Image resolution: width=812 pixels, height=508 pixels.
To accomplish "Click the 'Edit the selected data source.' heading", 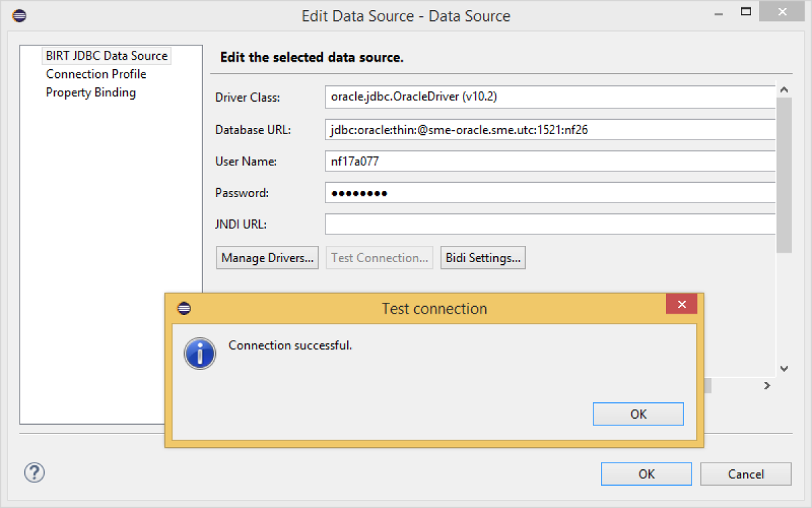I will tap(312, 58).
